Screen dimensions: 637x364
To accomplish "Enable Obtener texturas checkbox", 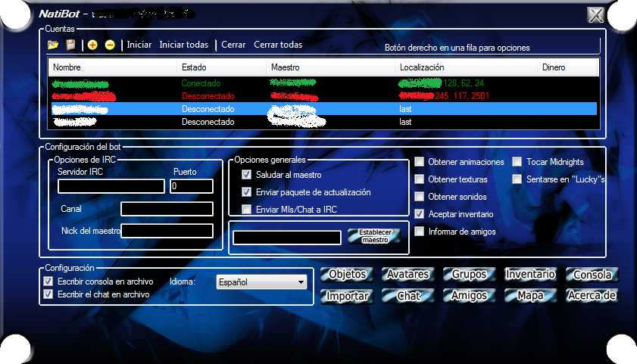I will (420, 179).
